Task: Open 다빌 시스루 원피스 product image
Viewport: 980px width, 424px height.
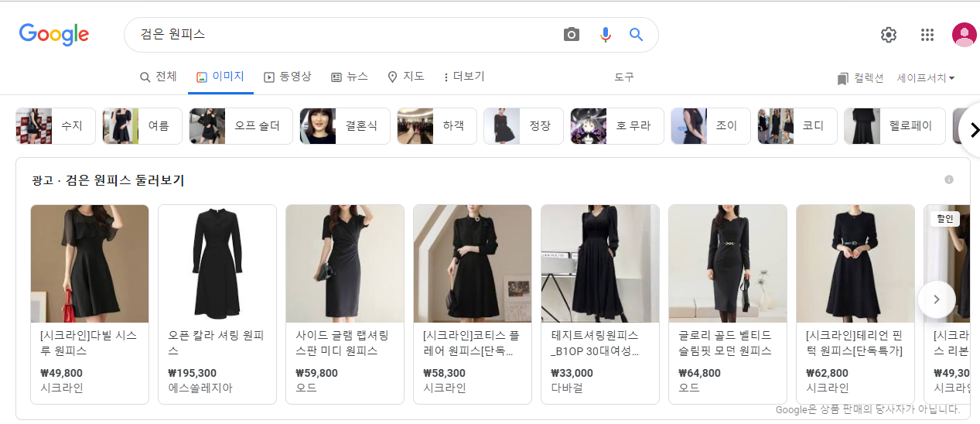Action: tap(90, 264)
